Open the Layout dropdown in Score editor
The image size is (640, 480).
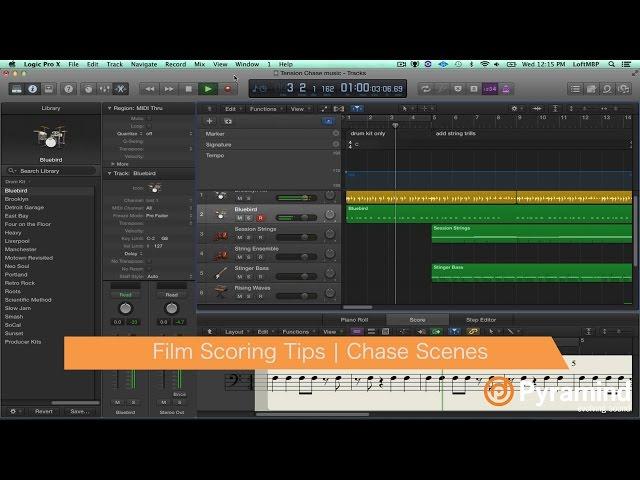click(236, 332)
